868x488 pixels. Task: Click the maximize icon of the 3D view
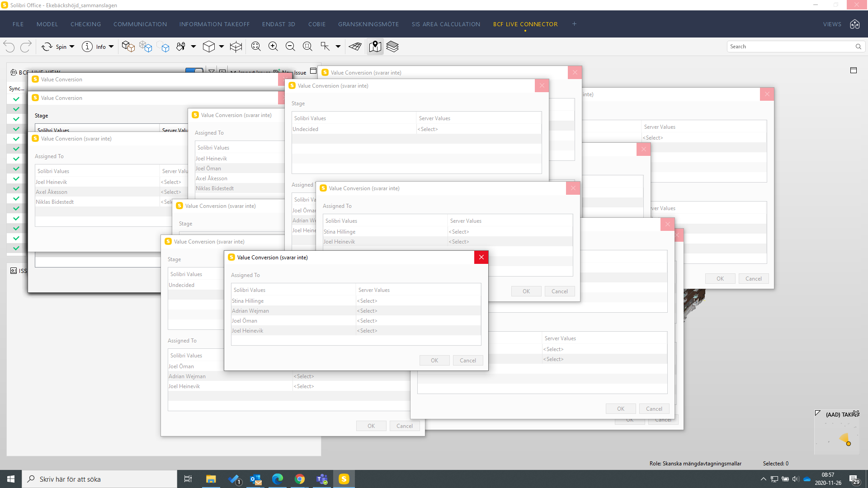click(x=854, y=70)
